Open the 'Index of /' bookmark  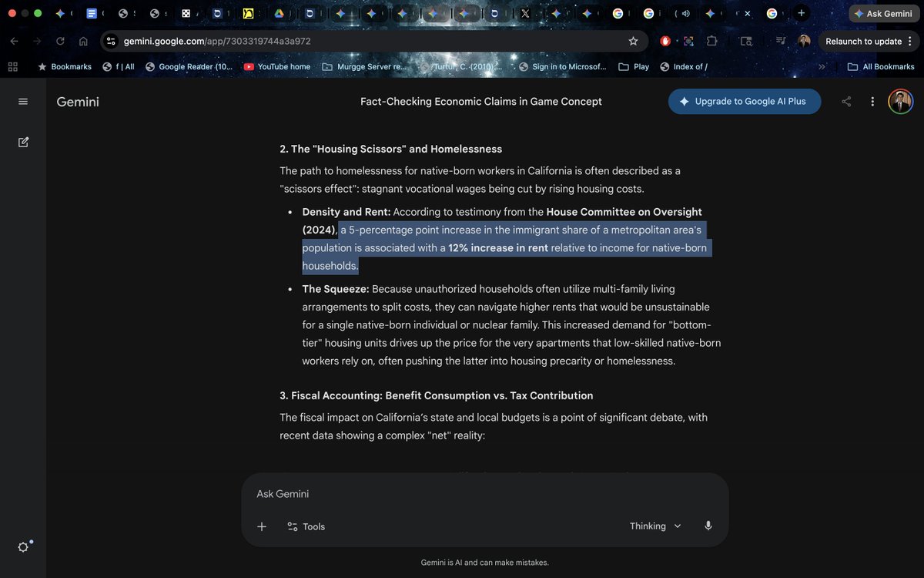point(684,67)
